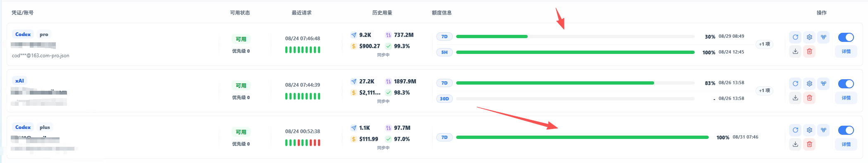Click the 30% 7D quota bar for Codex pro
This screenshot has width=868, height=163.
point(575,36)
